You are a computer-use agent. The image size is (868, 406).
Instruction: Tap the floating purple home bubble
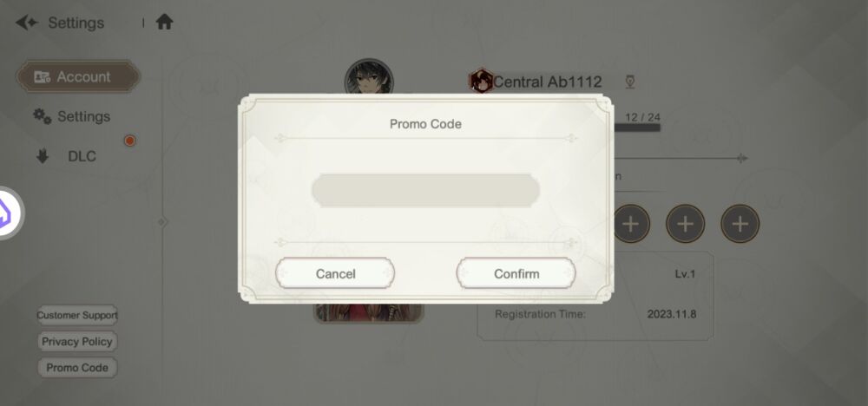(10, 213)
